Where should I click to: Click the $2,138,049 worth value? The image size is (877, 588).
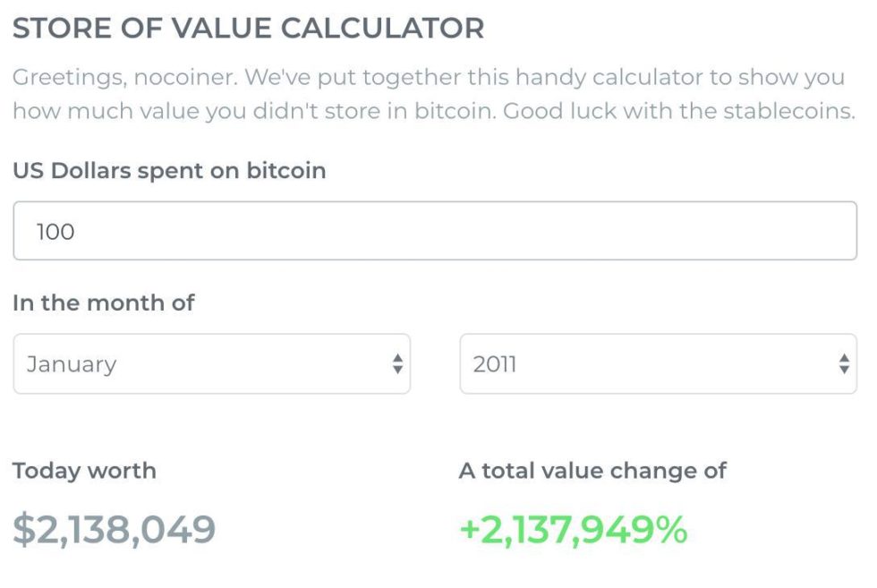pos(115,530)
